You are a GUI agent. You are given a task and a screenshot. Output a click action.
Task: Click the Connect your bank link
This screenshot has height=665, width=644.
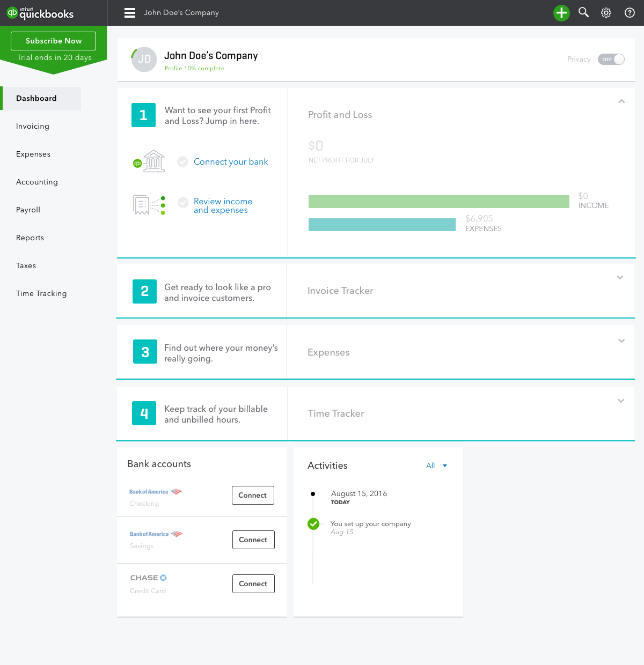point(231,161)
